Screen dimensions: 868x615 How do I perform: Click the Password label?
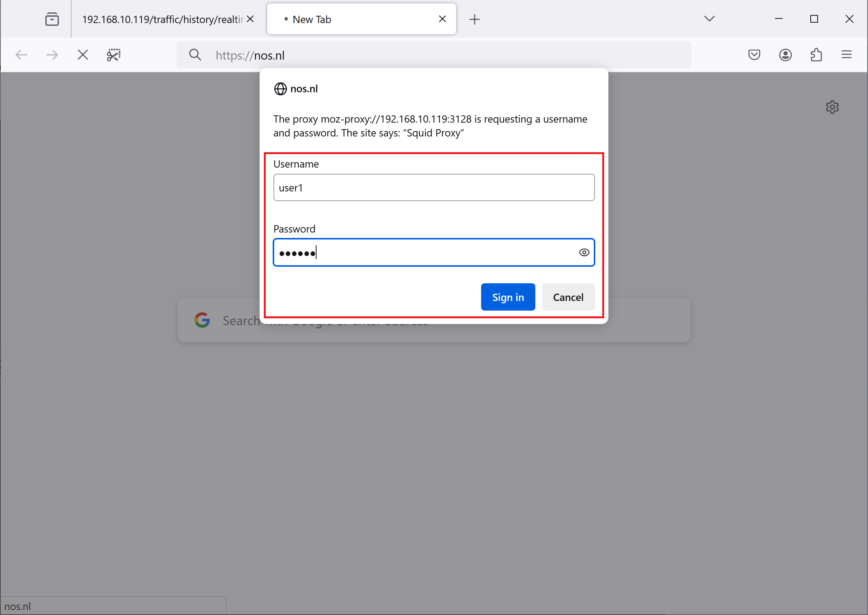click(294, 229)
